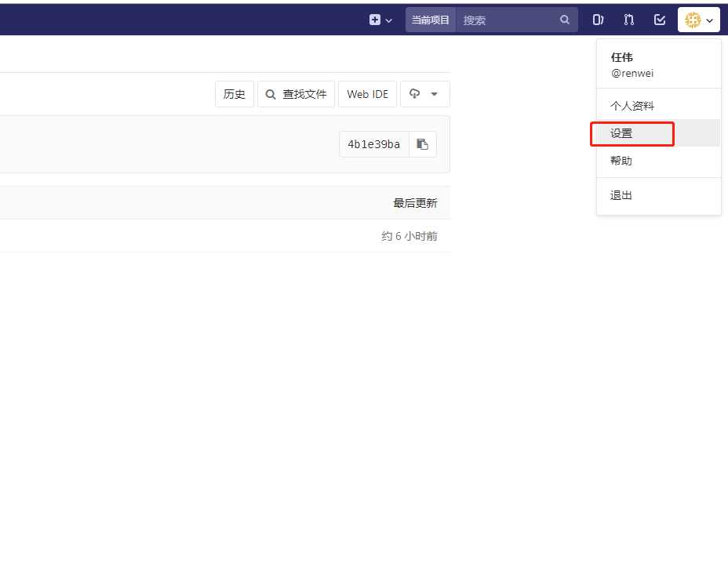Screen dimensions: 728x562
Task: Click the commit SHA 4b1e39ba
Action: (373, 144)
